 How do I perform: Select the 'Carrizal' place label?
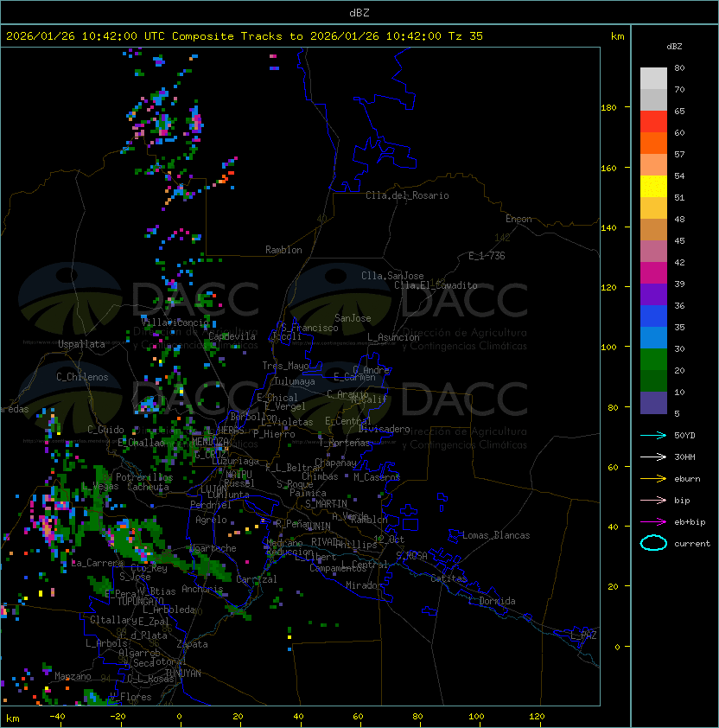257,579
